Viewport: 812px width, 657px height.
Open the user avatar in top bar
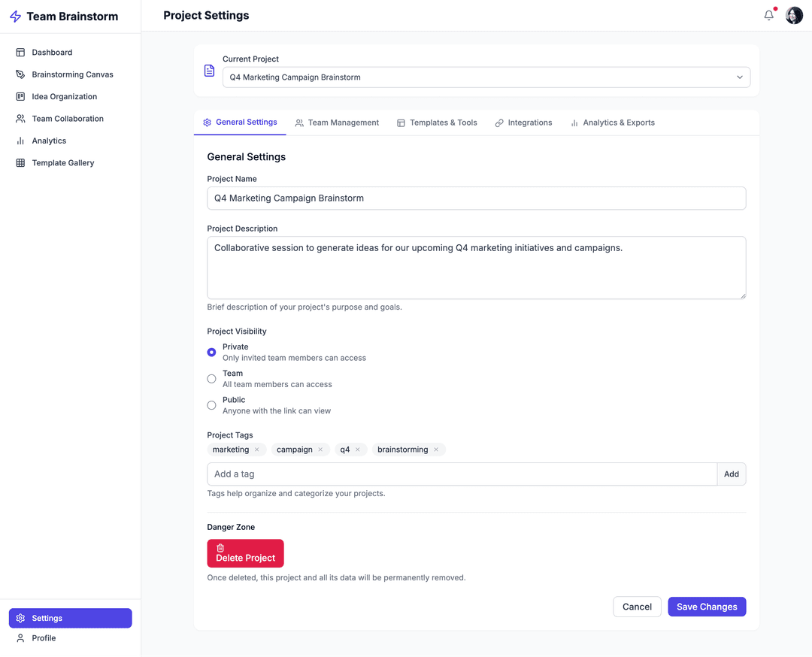(794, 15)
